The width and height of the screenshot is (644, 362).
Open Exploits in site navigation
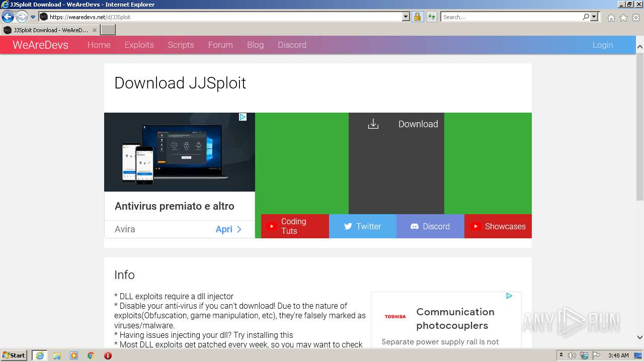[139, 45]
